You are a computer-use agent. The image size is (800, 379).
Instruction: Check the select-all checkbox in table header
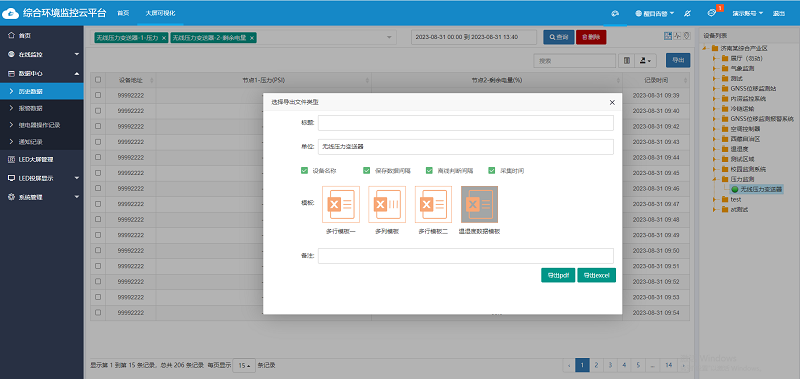(98, 80)
